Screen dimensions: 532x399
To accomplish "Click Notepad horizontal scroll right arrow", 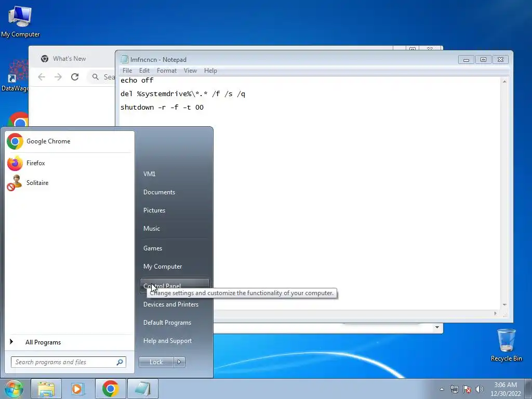I will [x=495, y=313].
